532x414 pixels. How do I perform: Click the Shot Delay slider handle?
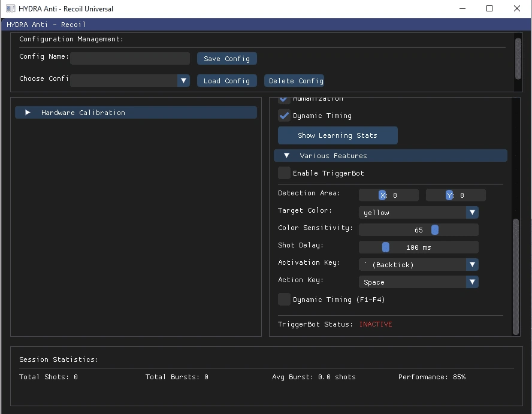(385, 247)
